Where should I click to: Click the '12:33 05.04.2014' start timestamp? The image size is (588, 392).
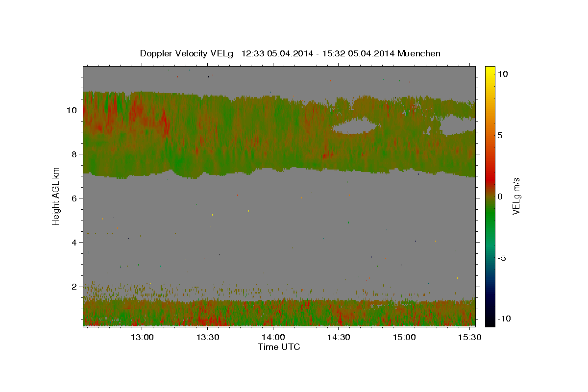click(x=275, y=53)
